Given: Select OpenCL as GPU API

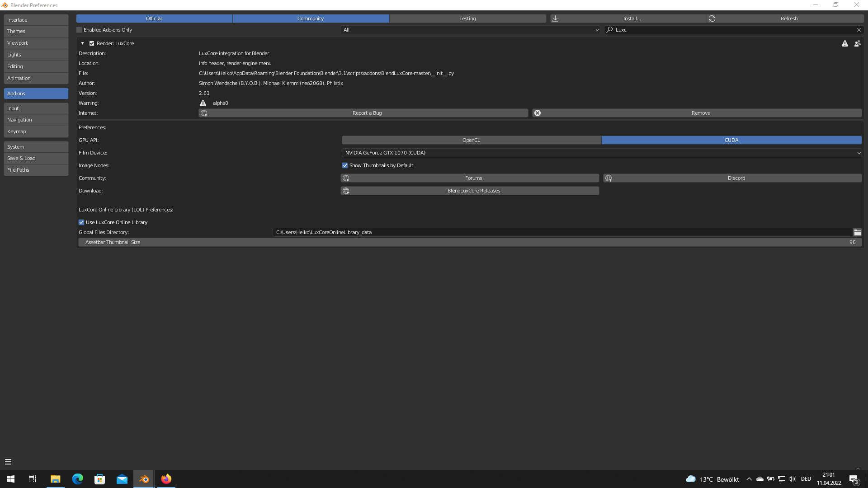Looking at the screenshot, I should click(x=471, y=140).
